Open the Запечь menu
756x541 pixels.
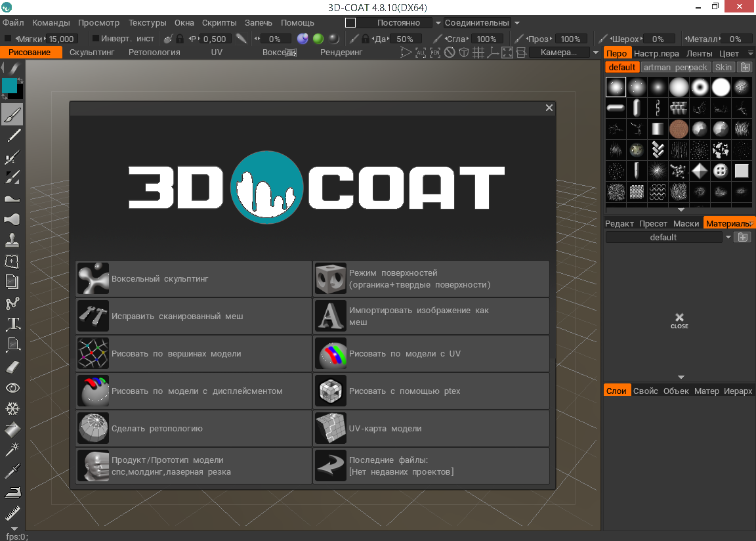pos(258,23)
